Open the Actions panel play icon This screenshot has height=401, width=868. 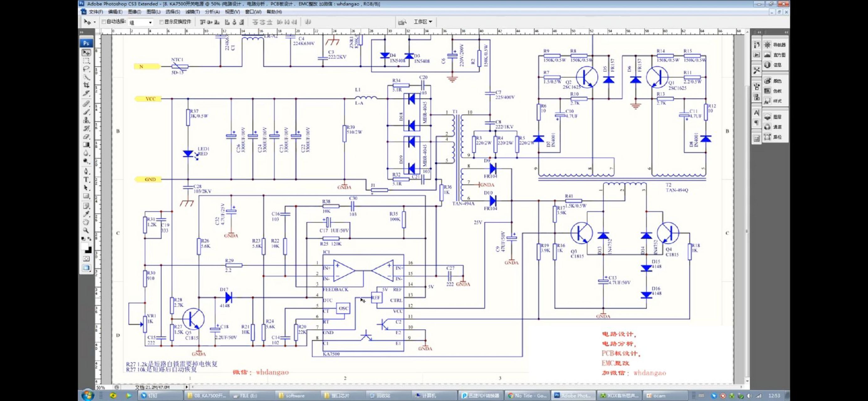[756, 55]
